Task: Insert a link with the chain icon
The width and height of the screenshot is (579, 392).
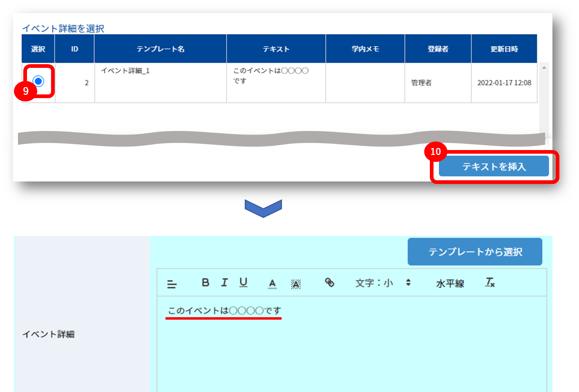Action: click(x=329, y=282)
